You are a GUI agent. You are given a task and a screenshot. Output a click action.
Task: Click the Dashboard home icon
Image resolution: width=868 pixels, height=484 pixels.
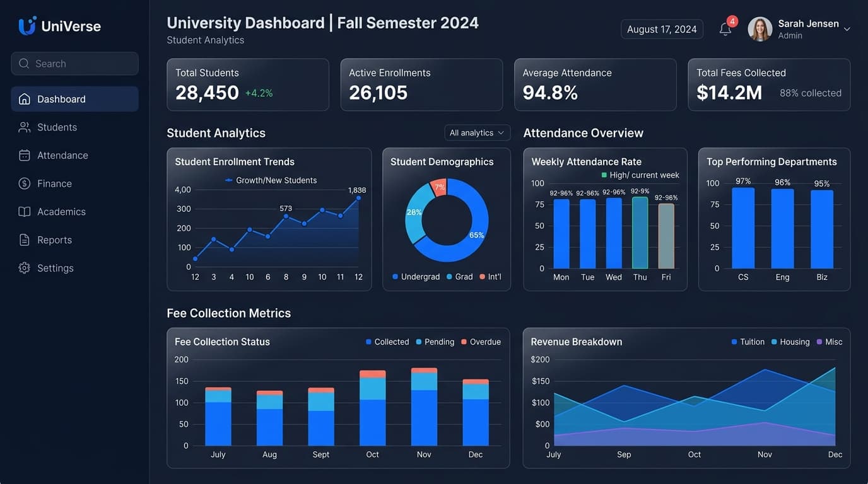[25, 99]
